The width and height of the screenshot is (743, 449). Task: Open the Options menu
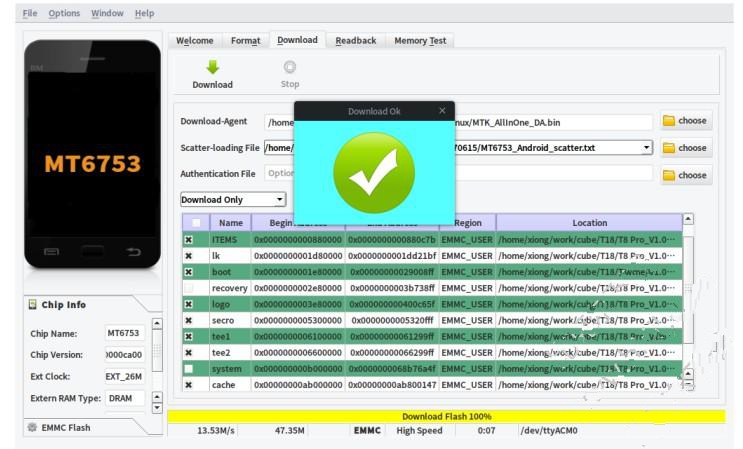point(64,13)
